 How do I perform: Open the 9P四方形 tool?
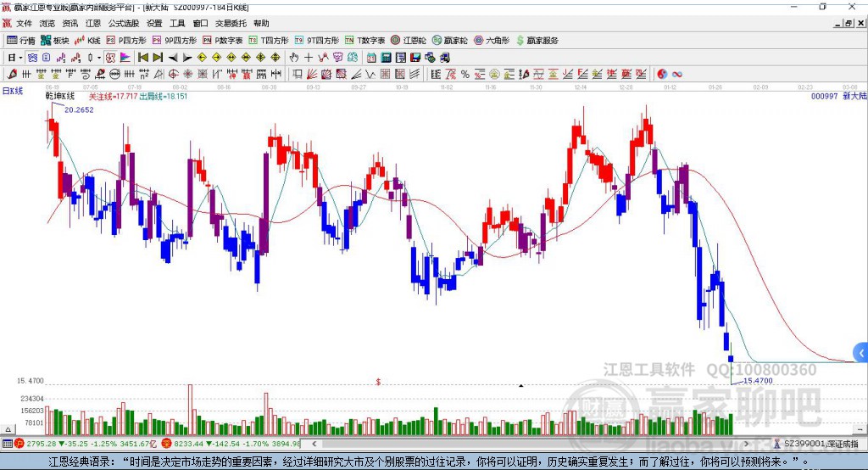[x=175, y=41]
